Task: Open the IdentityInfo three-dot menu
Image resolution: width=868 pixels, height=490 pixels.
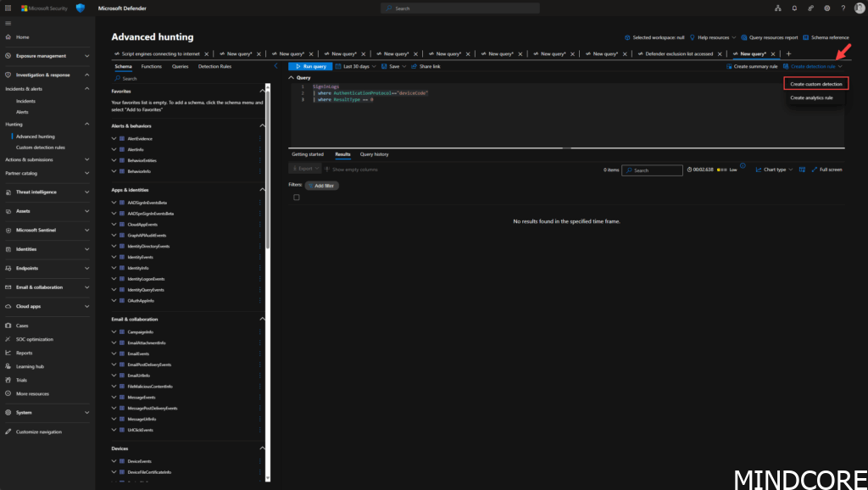Action: [x=259, y=268]
